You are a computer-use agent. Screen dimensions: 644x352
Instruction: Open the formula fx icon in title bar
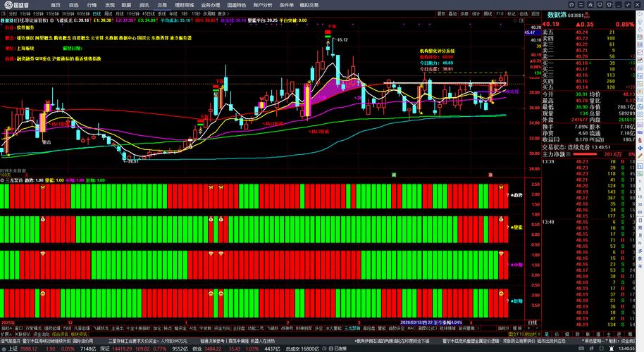point(590,5)
